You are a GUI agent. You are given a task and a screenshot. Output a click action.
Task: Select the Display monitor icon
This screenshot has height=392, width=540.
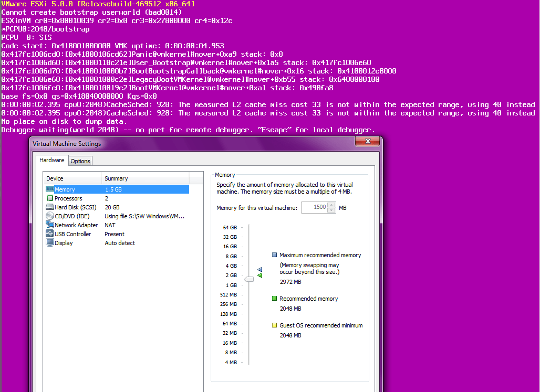(50, 243)
